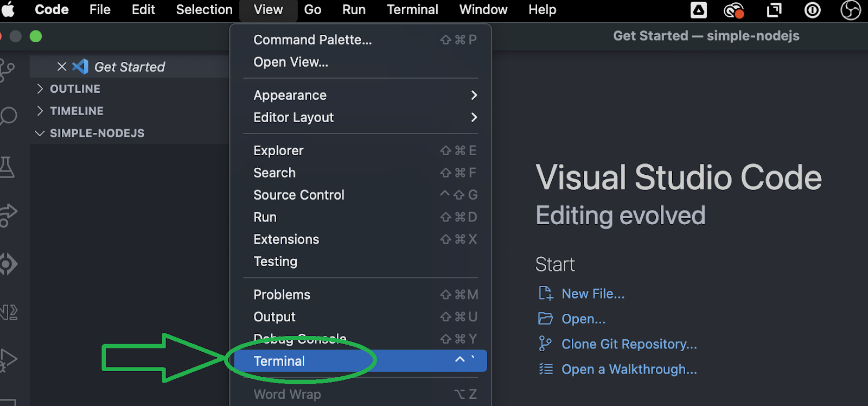Open the Window menu
The image size is (868, 406).
point(483,10)
